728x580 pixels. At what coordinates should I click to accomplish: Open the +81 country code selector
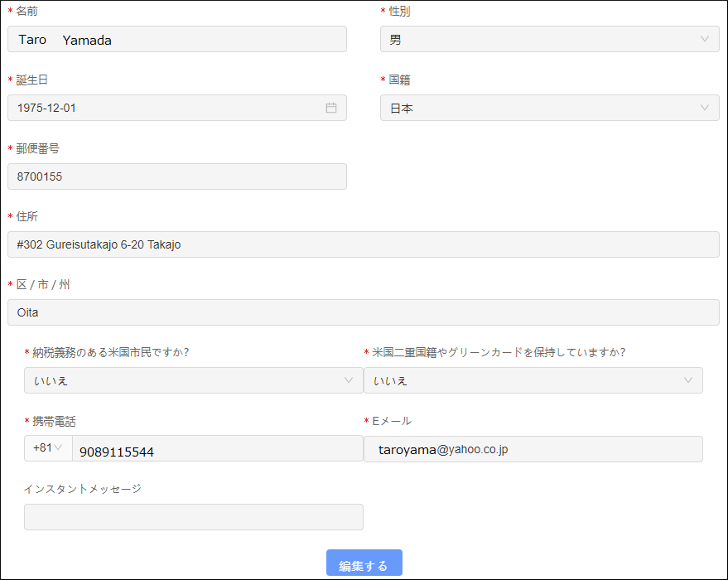(48, 448)
